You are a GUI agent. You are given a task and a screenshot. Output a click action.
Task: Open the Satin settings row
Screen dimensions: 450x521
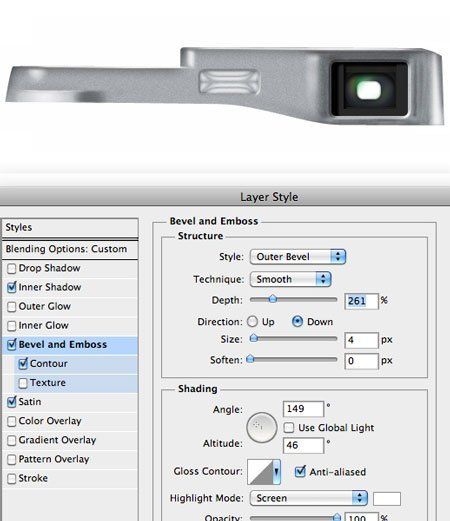70,402
